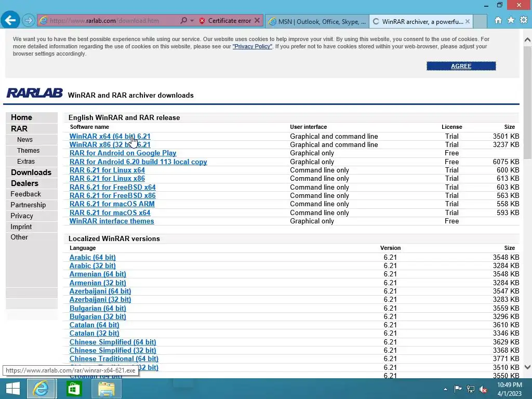
Task: Download RAR 6.21 for Linux x86
Action: coord(107,179)
